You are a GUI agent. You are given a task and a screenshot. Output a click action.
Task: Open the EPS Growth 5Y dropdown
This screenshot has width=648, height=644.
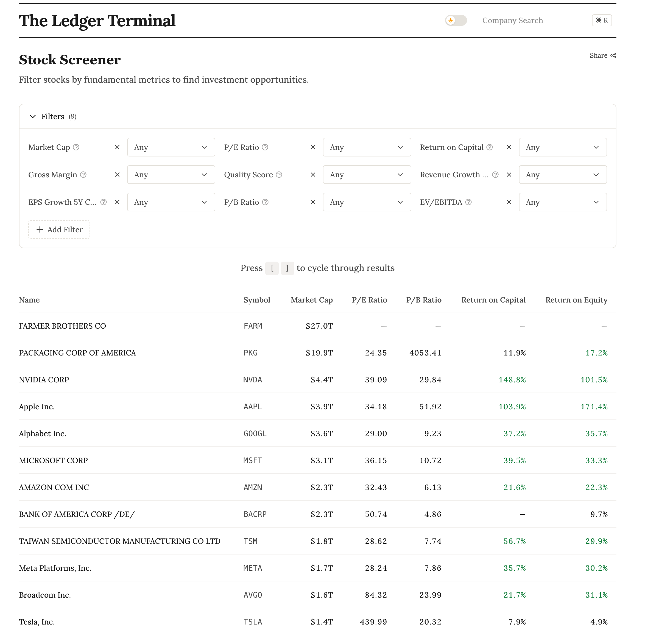(x=171, y=202)
